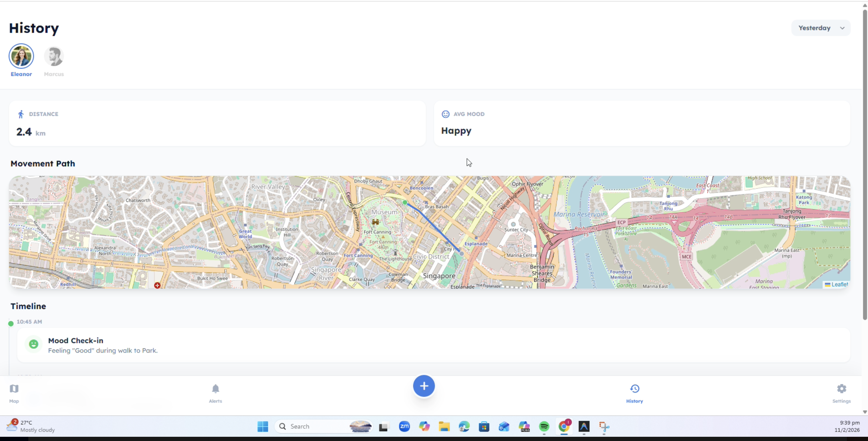Click the Avg Mood smiley icon
The image size is (868, 441).
pyautogui.click(x=445, y=114)
